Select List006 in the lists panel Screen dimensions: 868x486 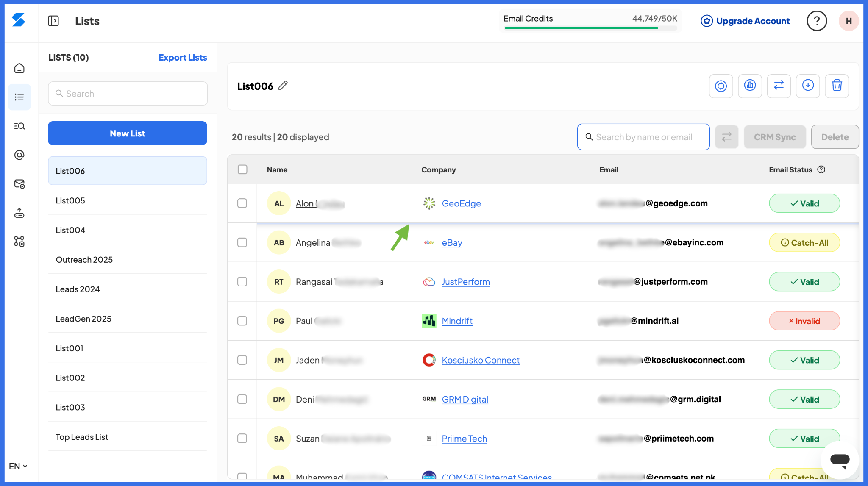[128, 171]
